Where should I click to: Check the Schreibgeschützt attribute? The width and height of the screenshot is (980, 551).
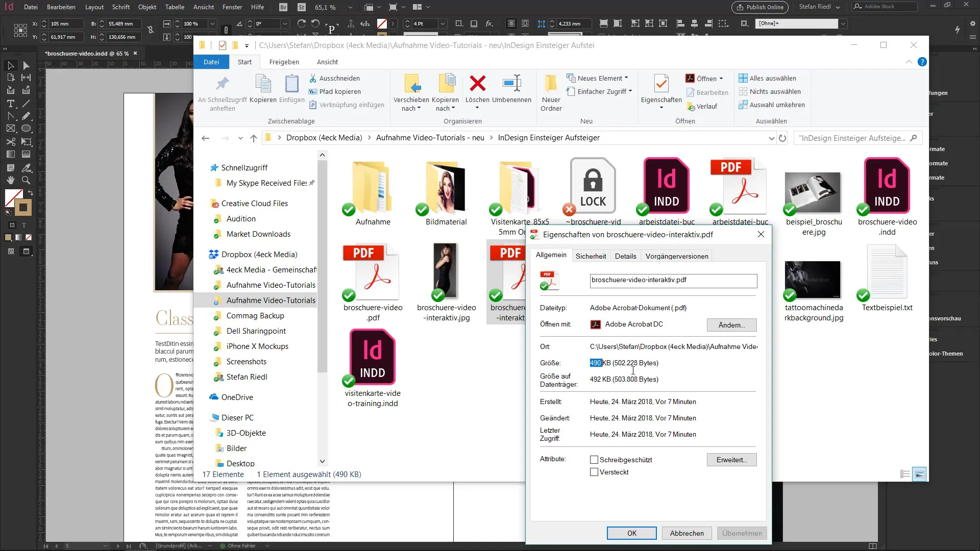[594, 460]
